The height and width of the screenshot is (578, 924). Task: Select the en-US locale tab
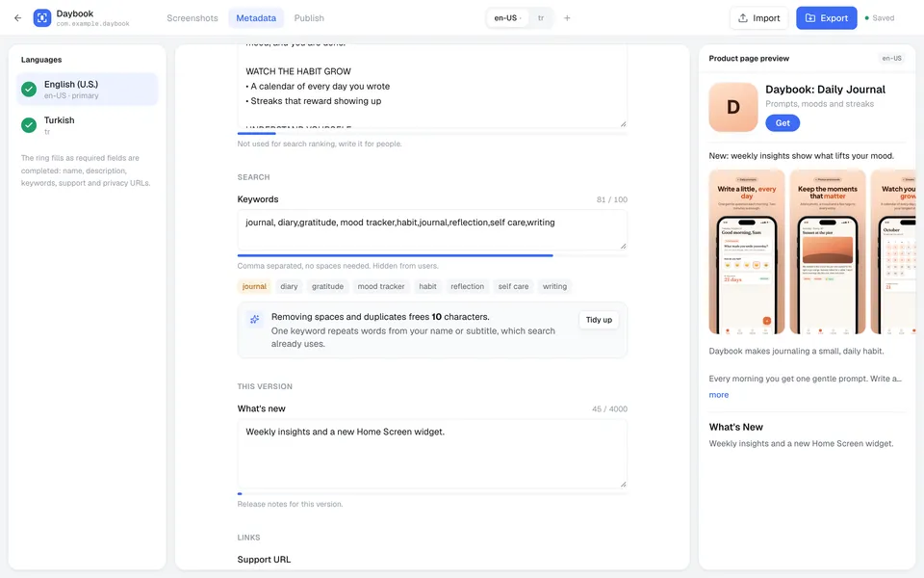[x=507, y=17]
